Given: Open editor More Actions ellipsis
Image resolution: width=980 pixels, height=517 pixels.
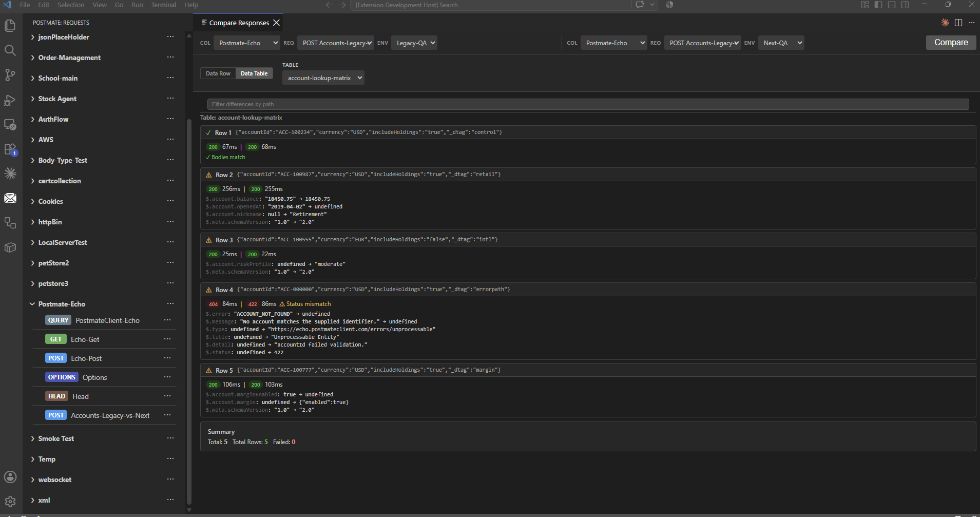Looking at the screenshot, I should [972, 23].
